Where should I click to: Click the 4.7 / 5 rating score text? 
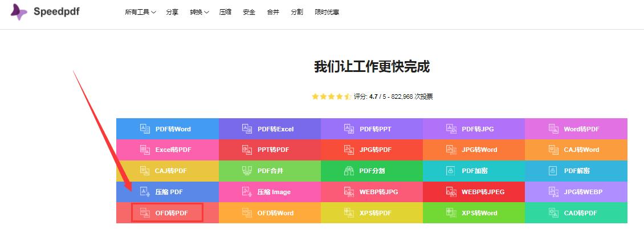pos(377,97)
